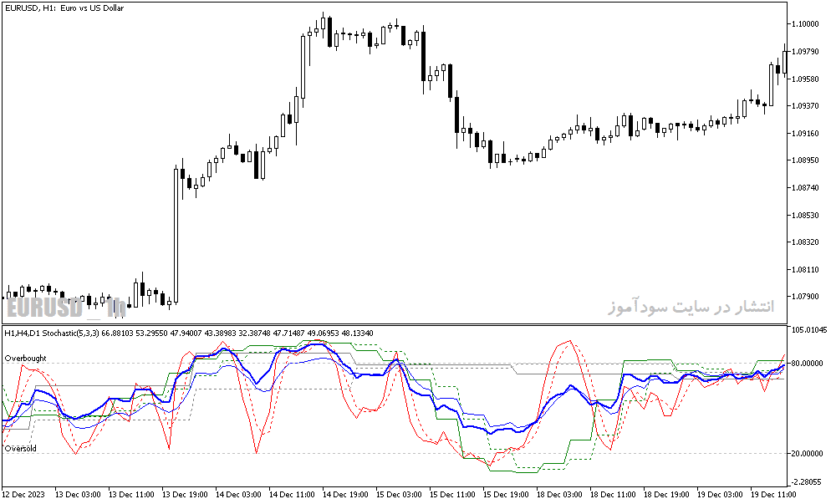Click the EURUSD 1h watermark text
This screenshot has width=831, height=504.
[67, 308]
